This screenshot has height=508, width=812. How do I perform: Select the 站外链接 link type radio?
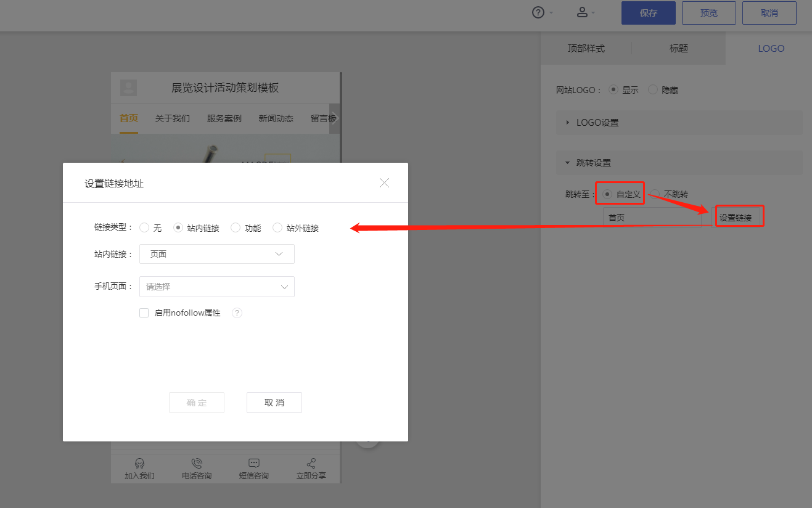click(277, 227)
